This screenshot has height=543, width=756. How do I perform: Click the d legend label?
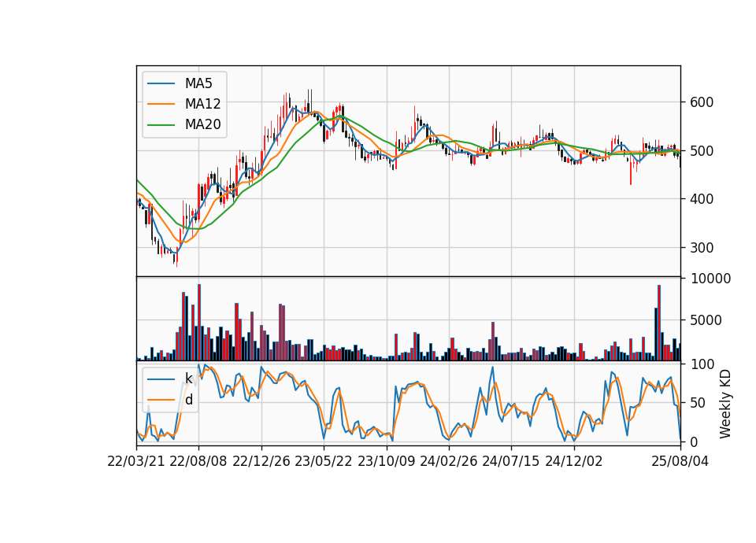[189, 400]
